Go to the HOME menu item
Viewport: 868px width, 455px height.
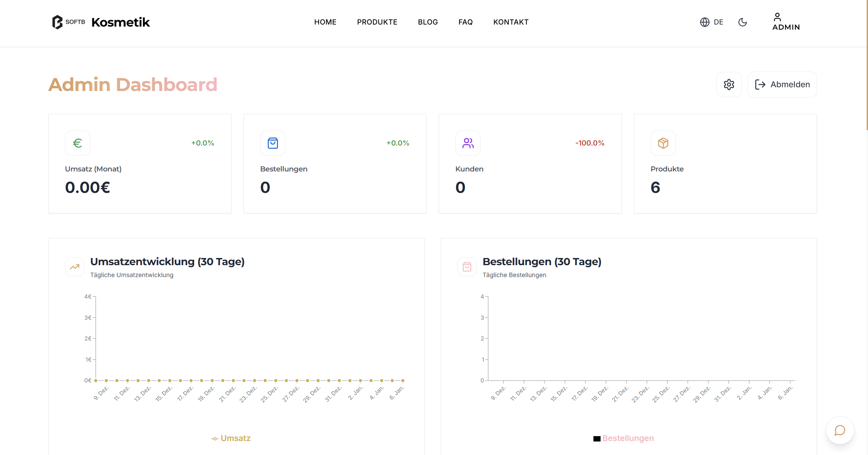pyautogui.click(x=325, y=22)
